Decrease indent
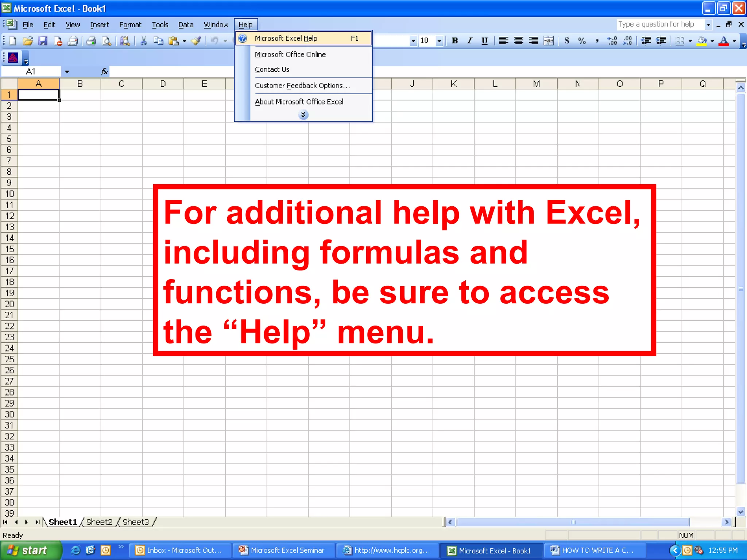747x560 pixels. coord(646,41)
